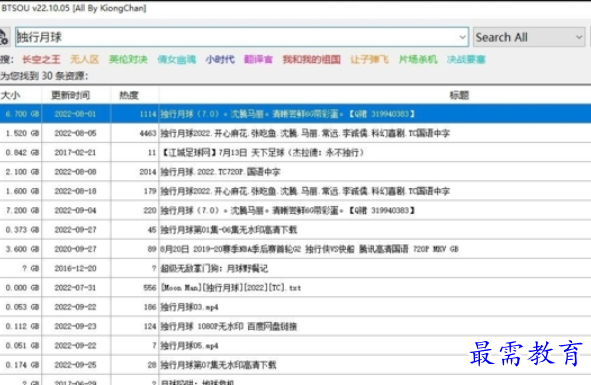Open the Search All dropdown
591x385 pixels.
(529, 37)
